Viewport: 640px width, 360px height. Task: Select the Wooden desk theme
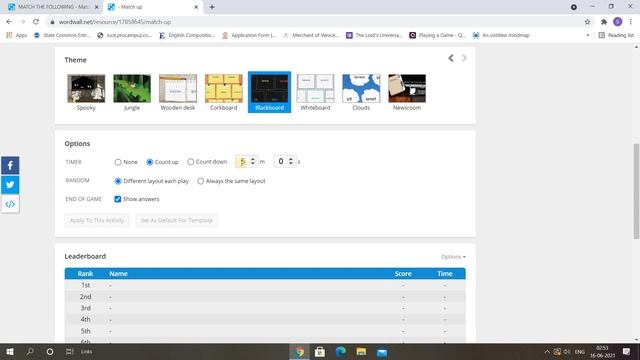click(x=178, y=92)
